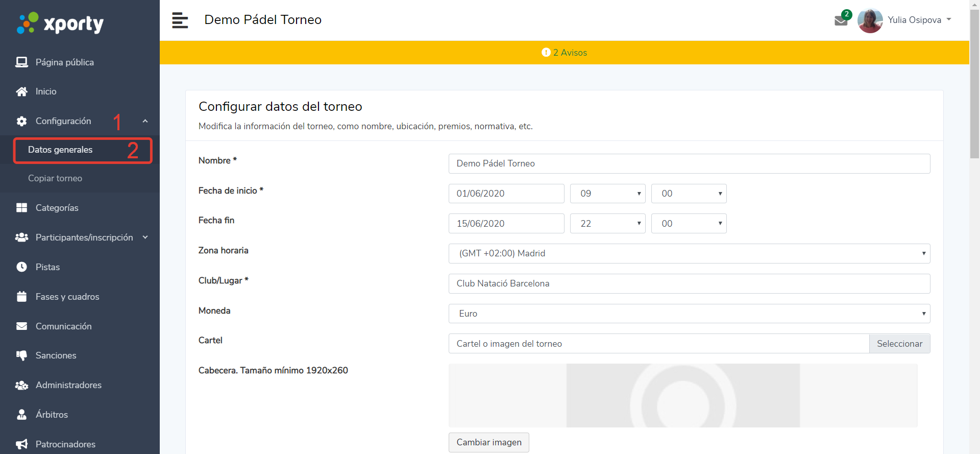Open the Sanciones section

[56, 355]
